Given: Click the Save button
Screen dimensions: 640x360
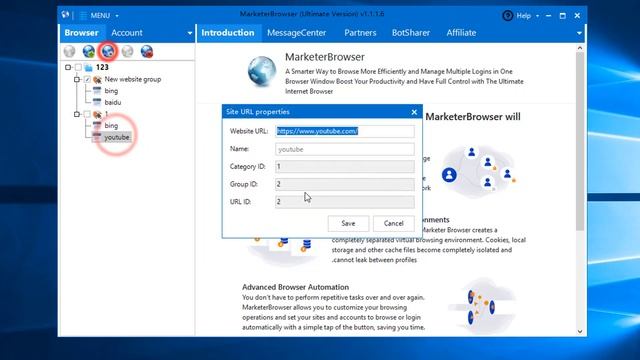Looking at the screenshot, I should [348, 223].
